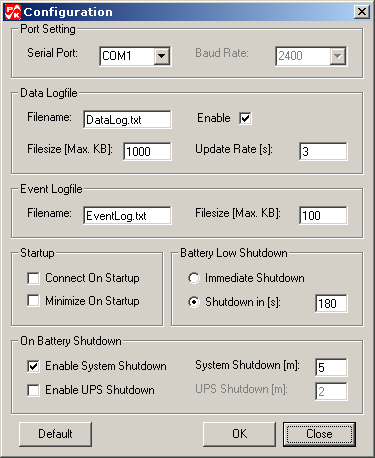The width and height of the screenshot is (375, 458).
Task: Check Connect On Startup
Action: coord(33,278)
